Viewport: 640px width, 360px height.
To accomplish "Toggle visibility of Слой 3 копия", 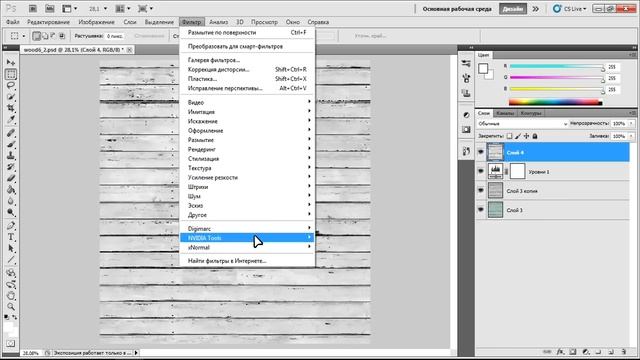I will click(x=481, y=191).
